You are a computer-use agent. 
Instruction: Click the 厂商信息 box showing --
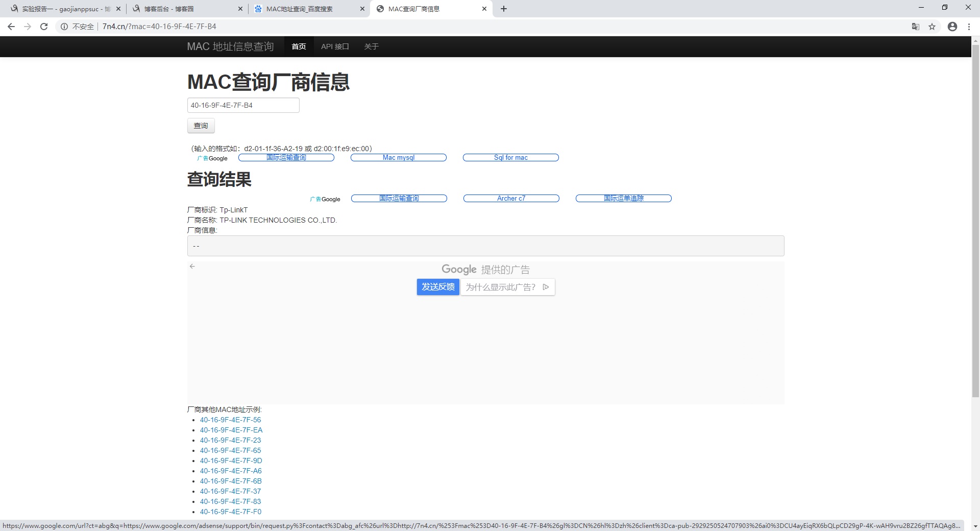tap(485, 246)
